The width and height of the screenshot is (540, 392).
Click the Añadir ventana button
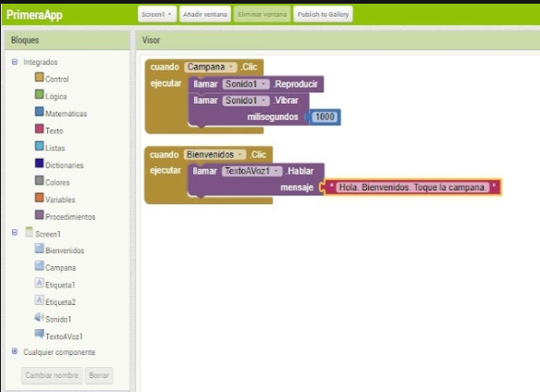[205, 15]
